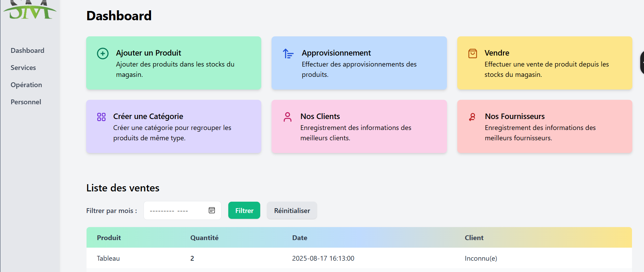Open Dashboard in the sidebar
This screenshot has height=272, width=644.
(27, 50)
